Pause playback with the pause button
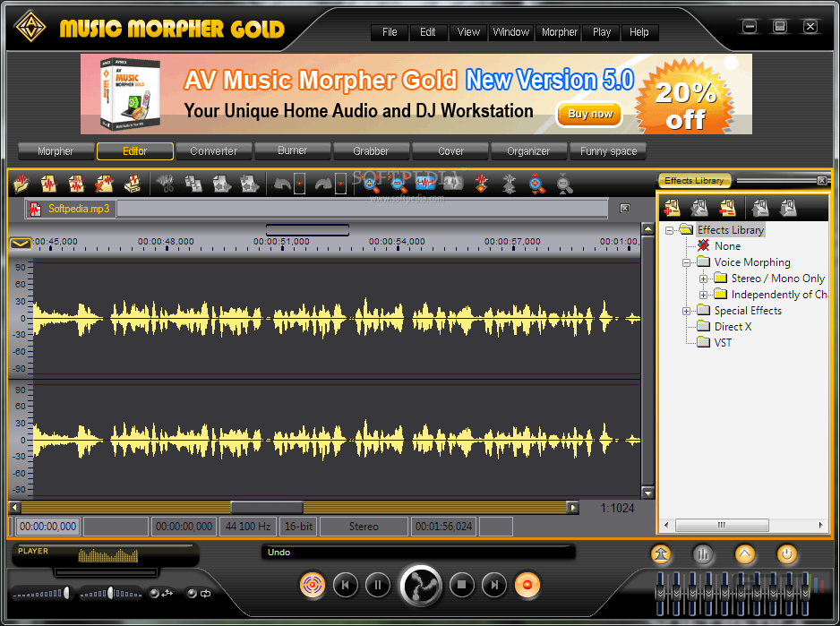 click(x=378, y=585)
